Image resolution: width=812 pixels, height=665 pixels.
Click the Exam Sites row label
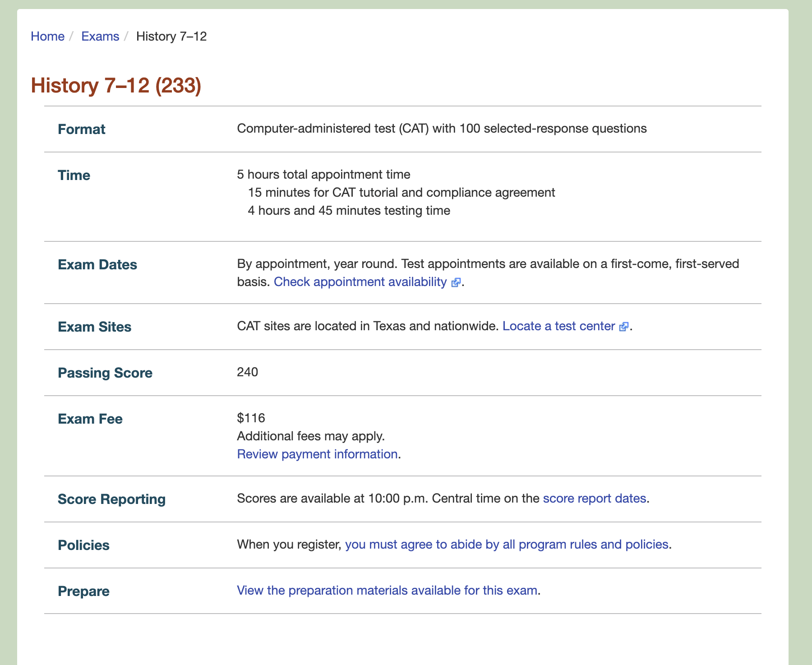coord(95,327)
